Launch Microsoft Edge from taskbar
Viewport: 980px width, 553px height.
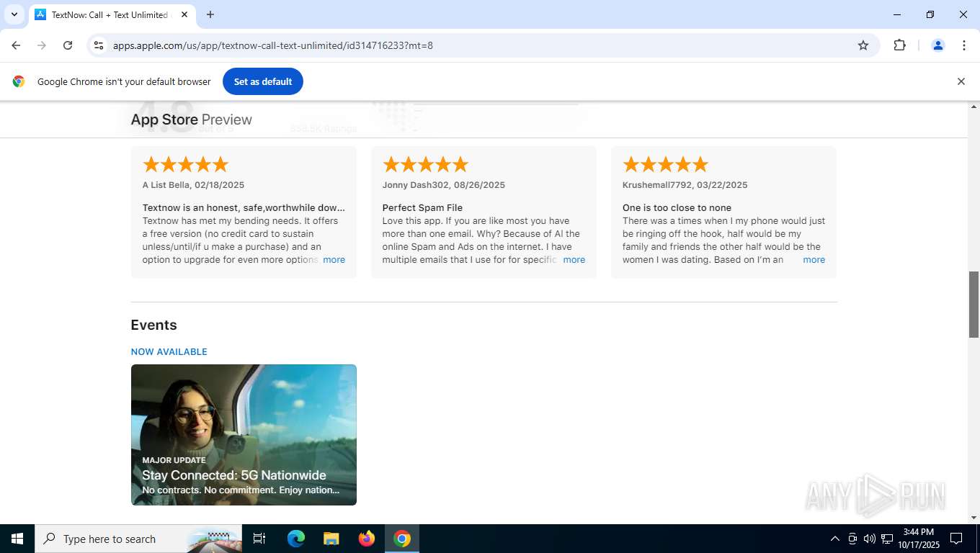(x=296, y=539)
